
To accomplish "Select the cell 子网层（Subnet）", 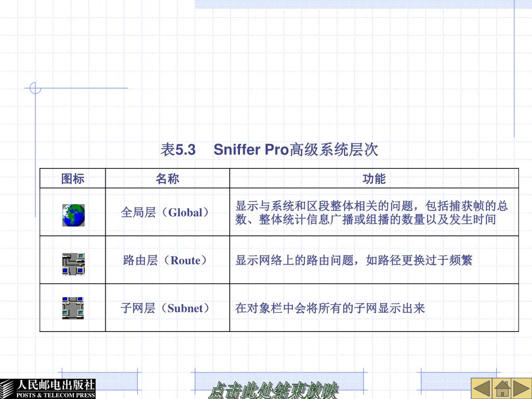I will tap(167, 308).
